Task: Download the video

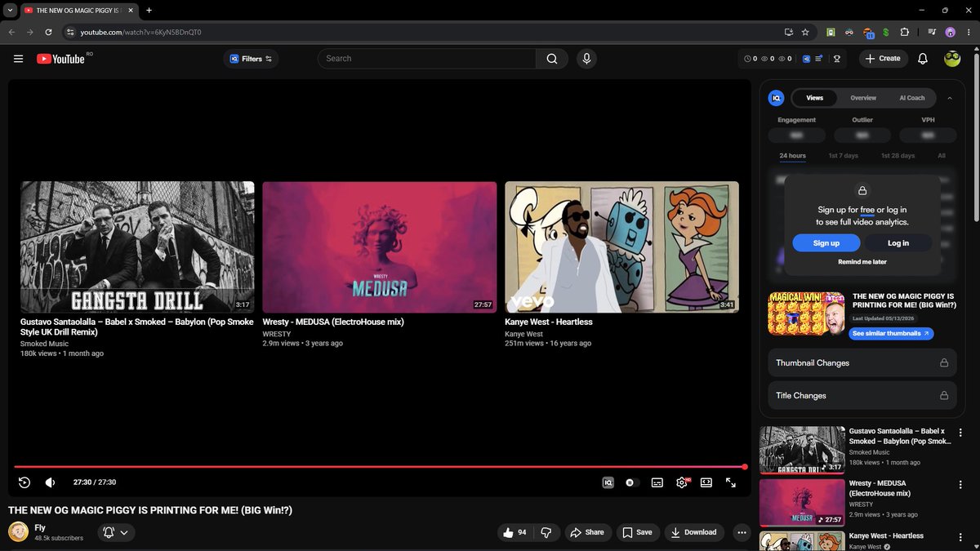Action: 693,532
